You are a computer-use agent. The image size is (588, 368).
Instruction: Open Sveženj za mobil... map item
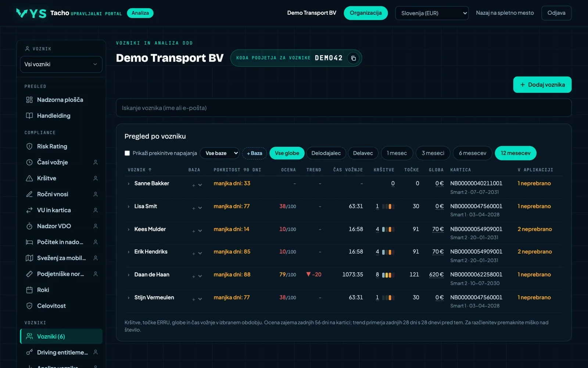click(x=61, y=258)
